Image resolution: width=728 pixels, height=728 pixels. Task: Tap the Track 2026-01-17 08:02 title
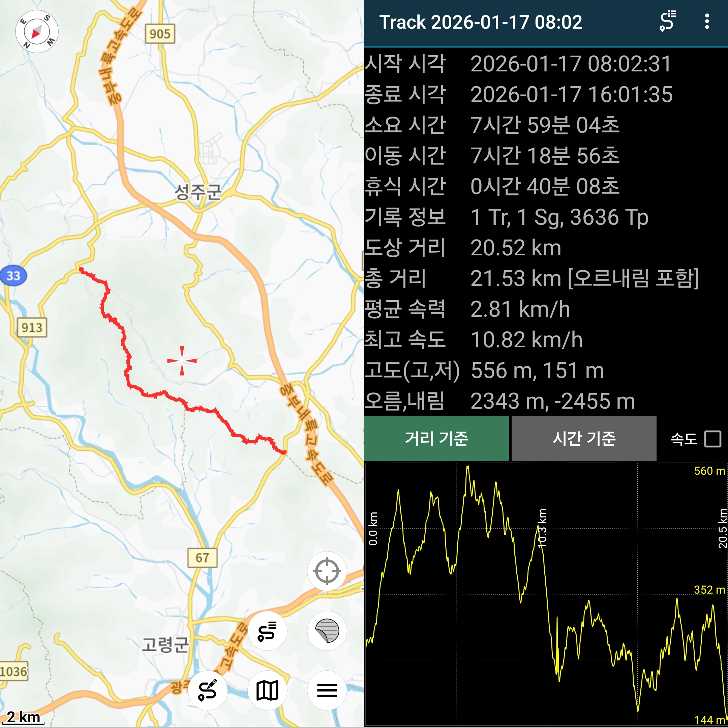click(x=480, y=22)
